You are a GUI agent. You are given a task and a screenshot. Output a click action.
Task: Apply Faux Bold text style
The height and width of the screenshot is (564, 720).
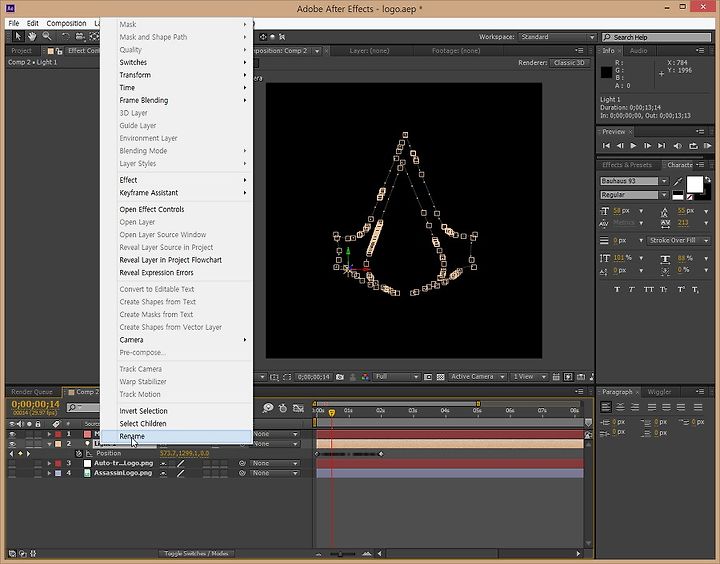pyautogui.click(x=617, y=289)
